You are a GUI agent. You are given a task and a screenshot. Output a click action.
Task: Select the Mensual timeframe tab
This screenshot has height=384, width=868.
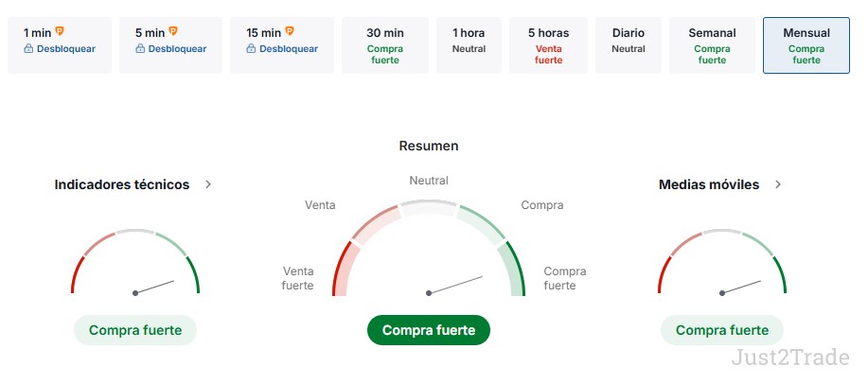click(806, 44)
